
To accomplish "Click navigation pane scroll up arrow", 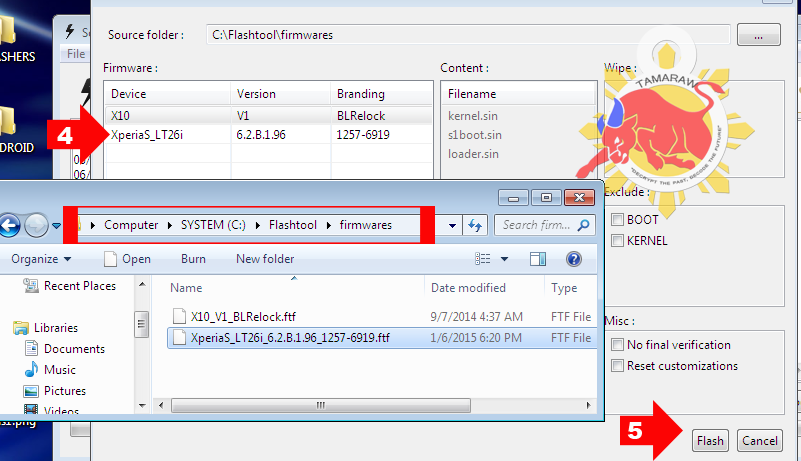I will click(142, 284).
